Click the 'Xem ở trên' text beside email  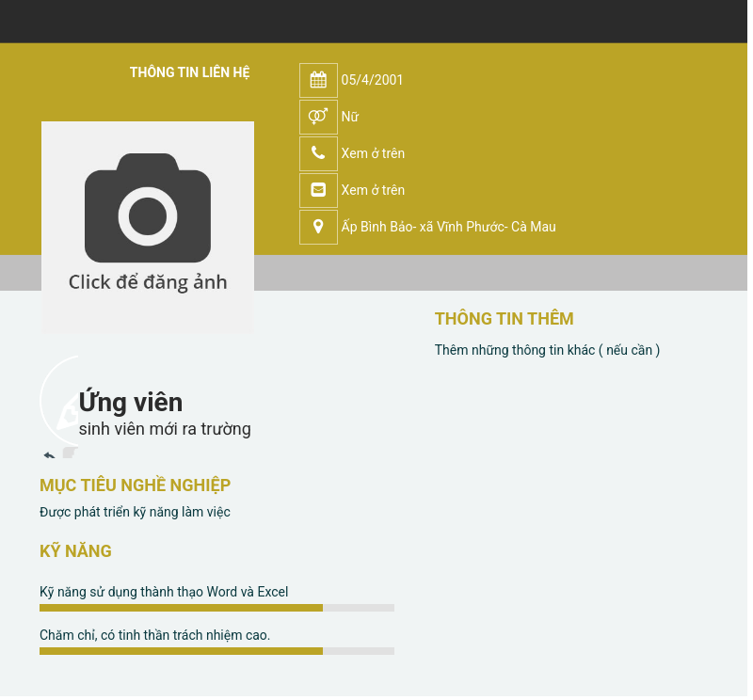[x=373, y=190]
